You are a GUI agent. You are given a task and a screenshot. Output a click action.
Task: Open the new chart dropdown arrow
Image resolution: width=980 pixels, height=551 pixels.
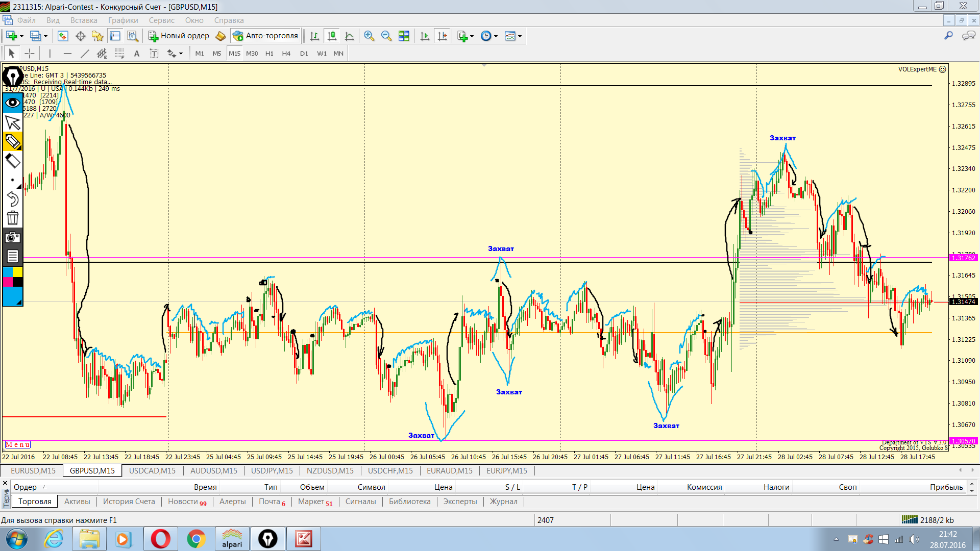[x=21, y=36]
